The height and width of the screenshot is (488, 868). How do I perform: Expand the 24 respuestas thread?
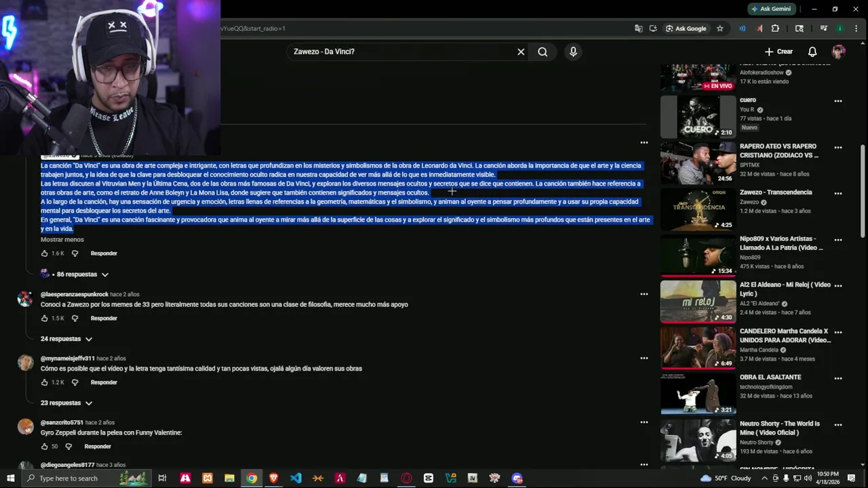point(66,339)
